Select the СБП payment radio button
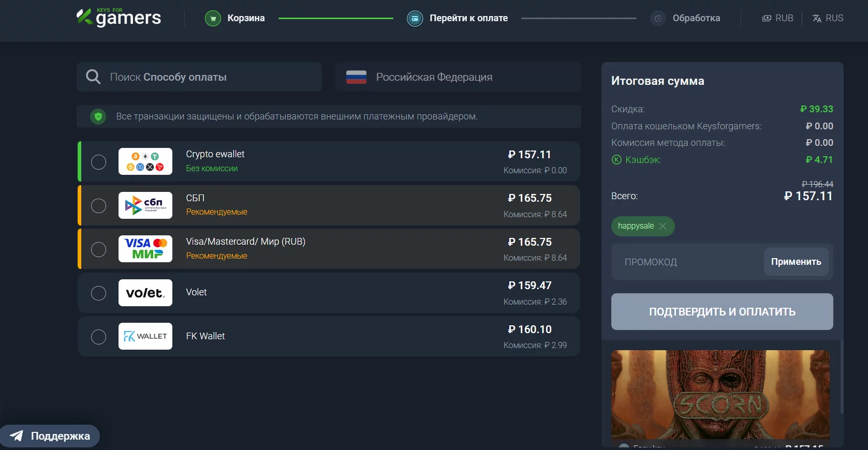This screenshot has height=450, width=868. (98, 206)
